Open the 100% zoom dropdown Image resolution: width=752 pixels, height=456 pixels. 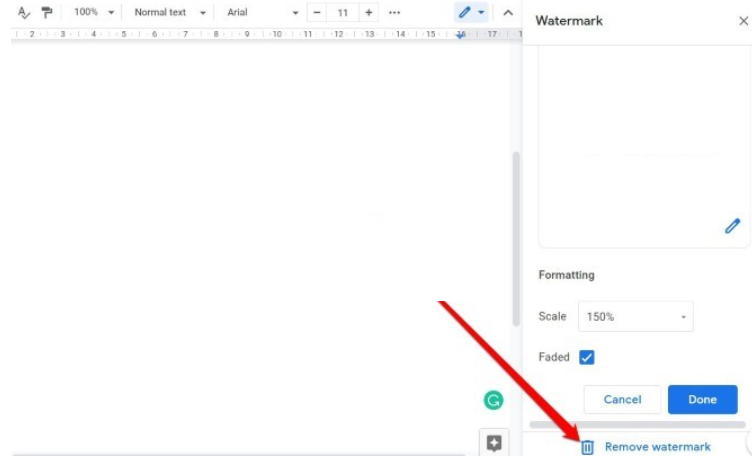click(94, 12)
